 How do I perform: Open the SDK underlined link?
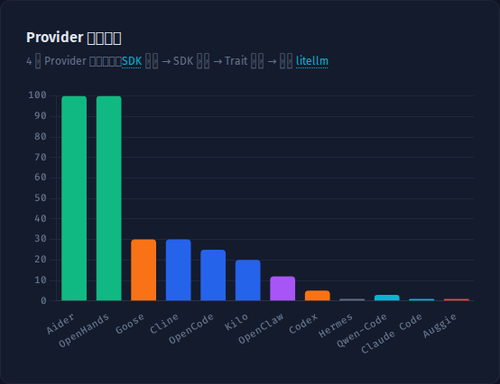coord(131,61)
